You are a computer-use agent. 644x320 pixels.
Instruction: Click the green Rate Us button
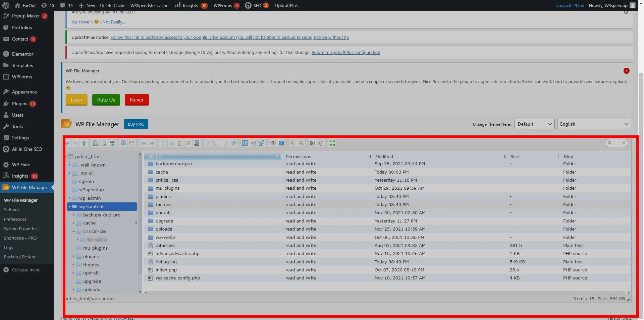click(106, 100)
